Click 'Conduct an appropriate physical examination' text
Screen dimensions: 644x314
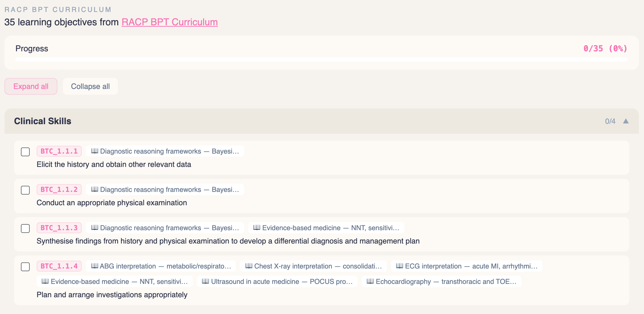point(112,203)
